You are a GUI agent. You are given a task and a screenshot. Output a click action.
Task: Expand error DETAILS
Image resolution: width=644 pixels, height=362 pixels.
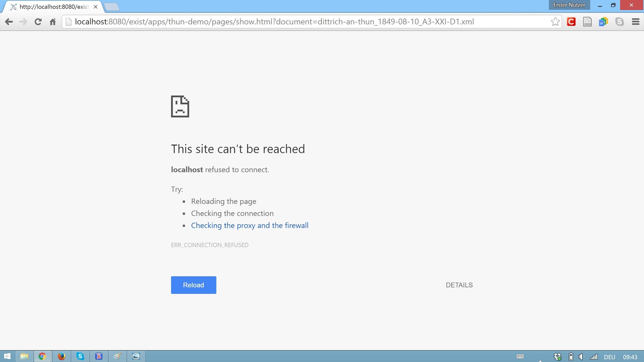pos(459,285)
